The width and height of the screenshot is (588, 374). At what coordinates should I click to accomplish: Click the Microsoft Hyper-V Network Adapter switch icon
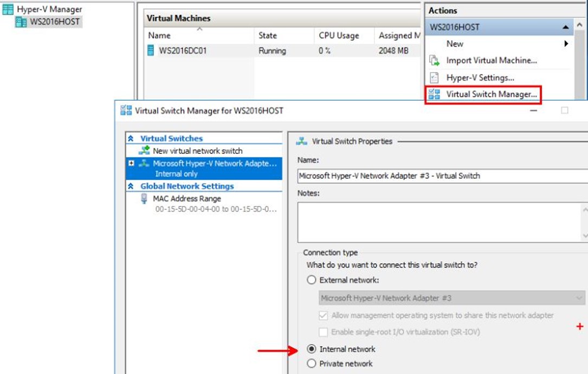pos(144,164)
